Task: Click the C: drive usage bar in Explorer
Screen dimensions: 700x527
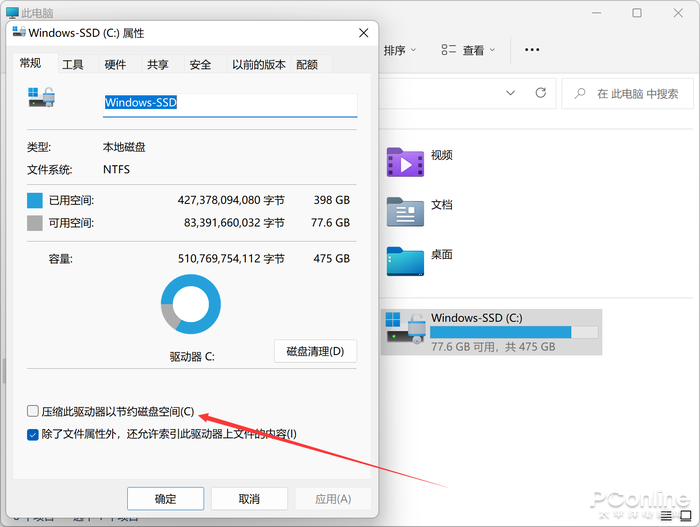Action: tap(514, 332)
